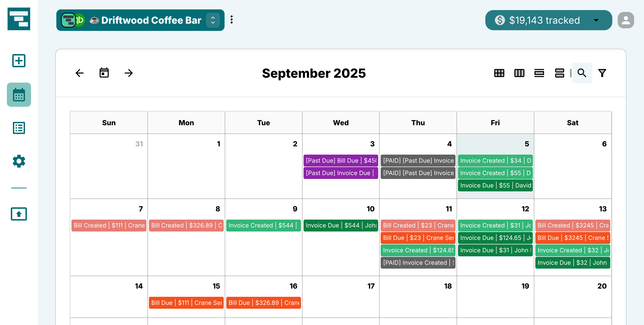This screenshot has width=644, height=325.
Task: Open the calendar filter funnel
Action: click(x=602, y=73)
